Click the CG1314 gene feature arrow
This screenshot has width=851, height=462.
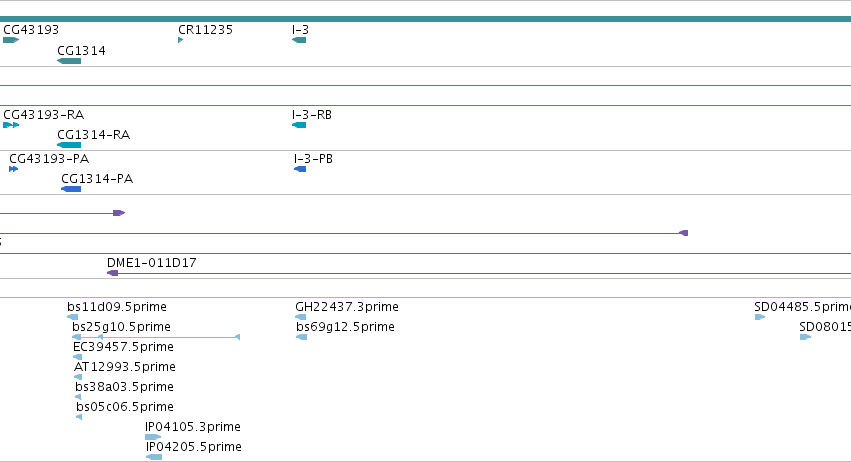point(69,61)
